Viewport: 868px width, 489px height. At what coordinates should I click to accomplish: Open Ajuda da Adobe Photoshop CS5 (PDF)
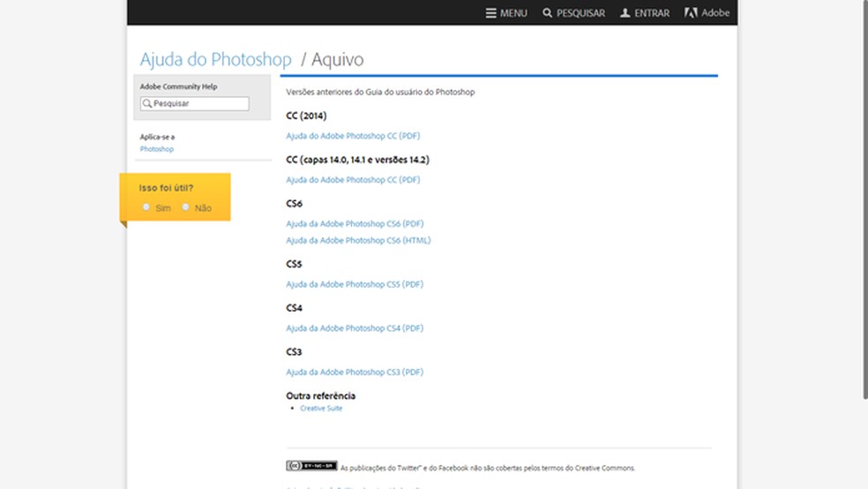click(355, 284)
